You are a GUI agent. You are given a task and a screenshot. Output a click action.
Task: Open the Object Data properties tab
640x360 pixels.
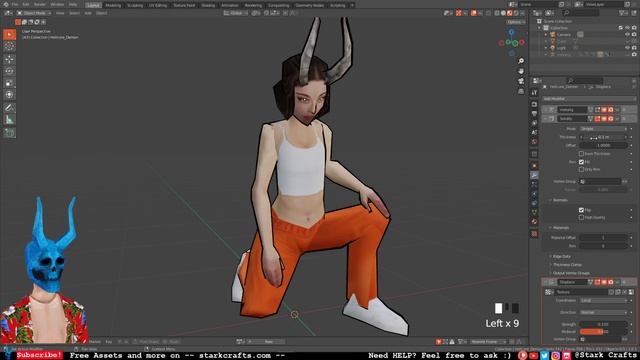(x=534, y=212)
